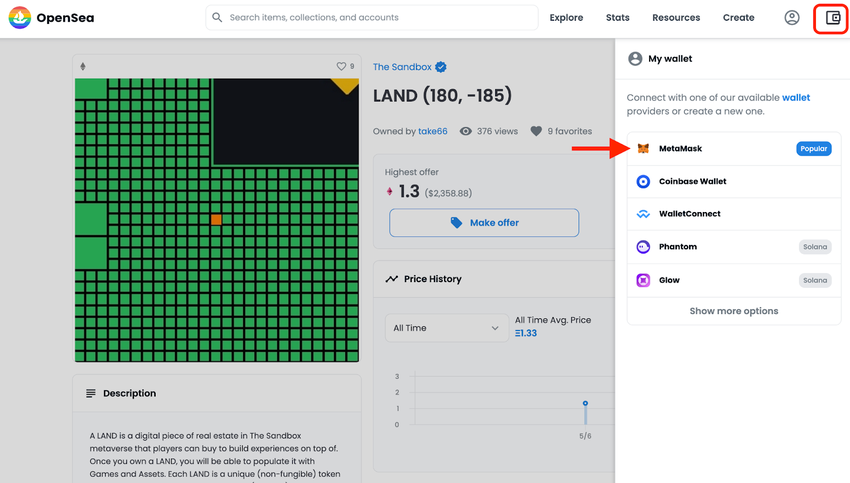The width and height of the screenshot is (850, 483).
Task: Click the Make offer button
Action: [484, 223]
